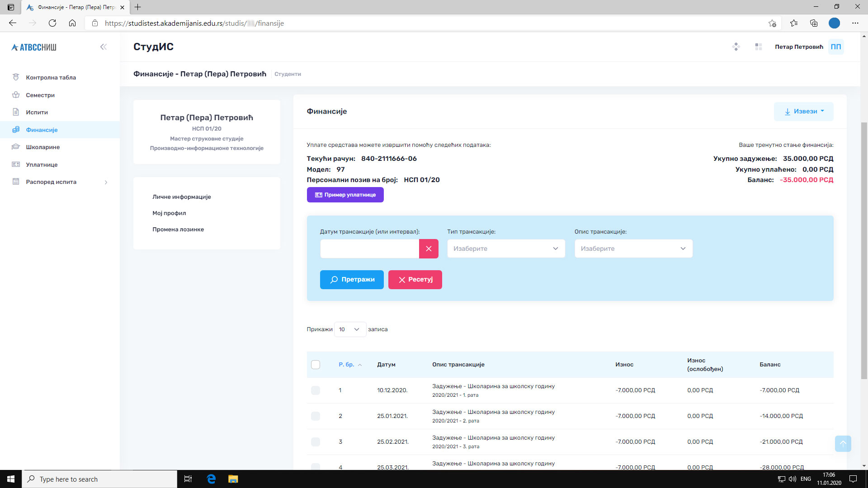Open Тип трансакције dropdown

(506, 249)
